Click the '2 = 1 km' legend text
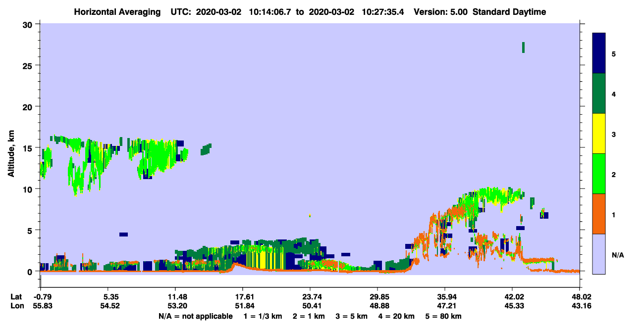Viewport: 644px width, 330px height. [x=309, y=316]
